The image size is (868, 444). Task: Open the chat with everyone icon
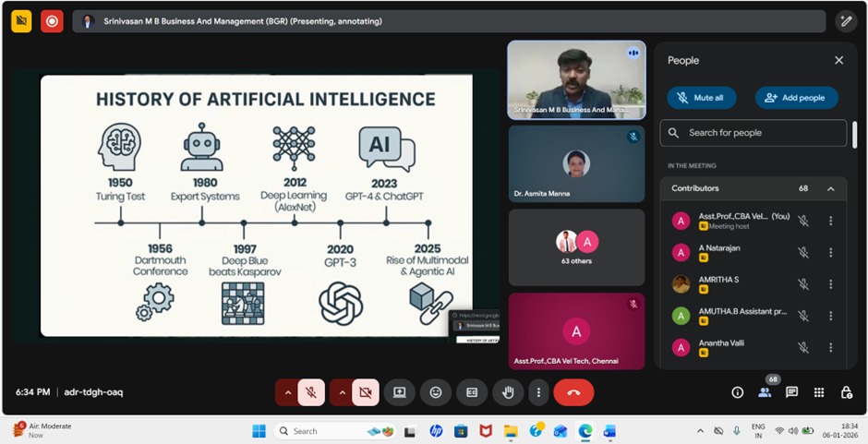pyautogui.click(x=791, y=392)
